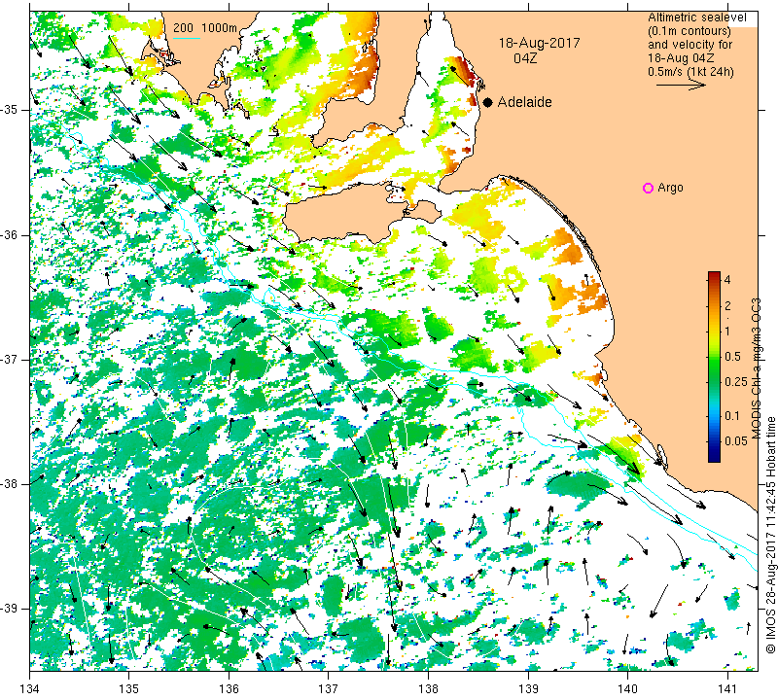Click latitude axis label -39
This screenshot has width=778, height=700.
[x=10, y=609]
